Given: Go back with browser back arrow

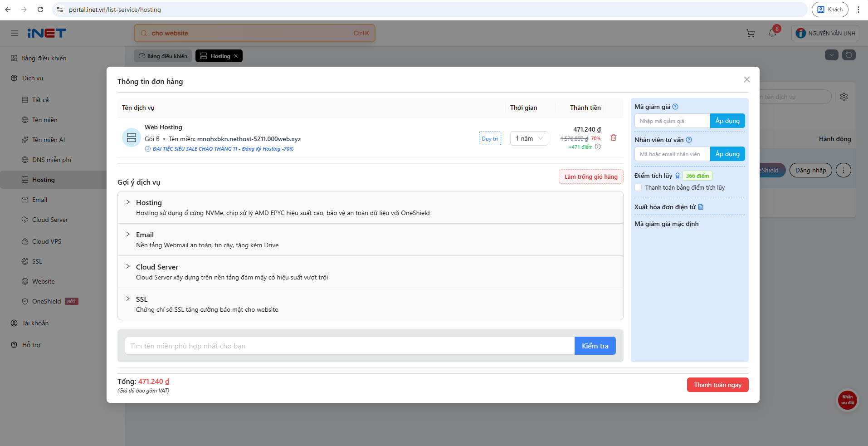Looking at the screenshot, I should 8,10.
